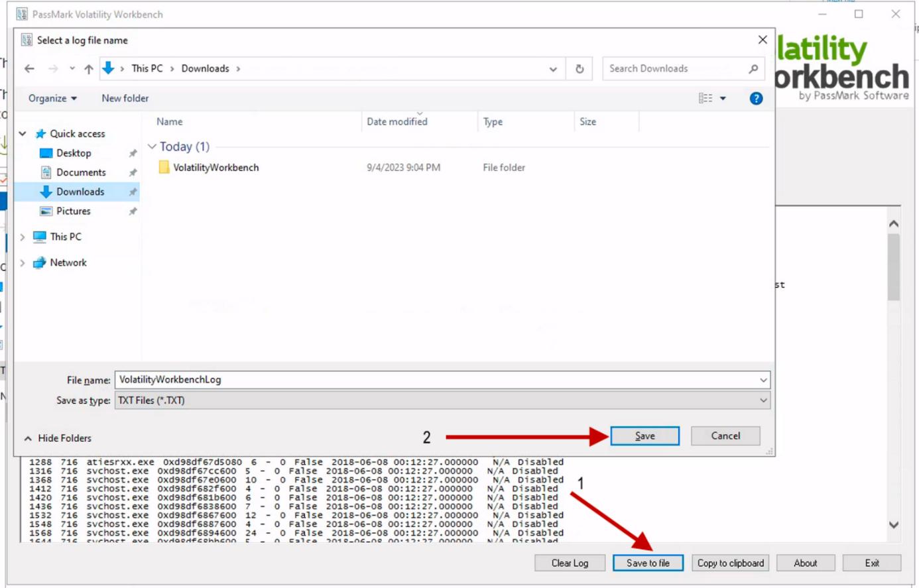This screenshot has width=919, height=588.
Task: Open the dialog Help icon
Action: tap(756, 98)
